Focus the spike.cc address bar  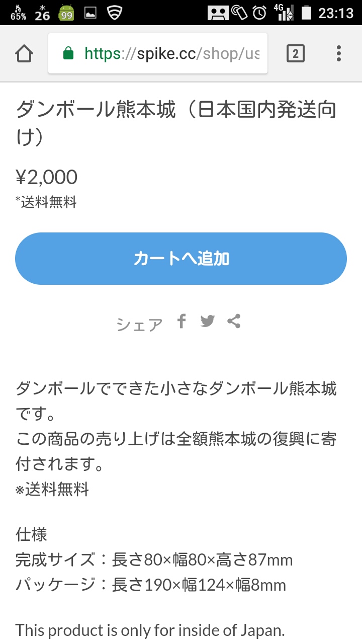point(171,53)
